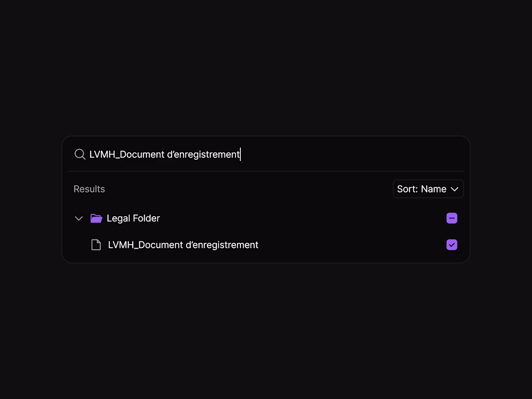Click the "Legal Folder" name text
Image resolution: width=532 pixels, height=399 pixels.
[x=133, y=219]
